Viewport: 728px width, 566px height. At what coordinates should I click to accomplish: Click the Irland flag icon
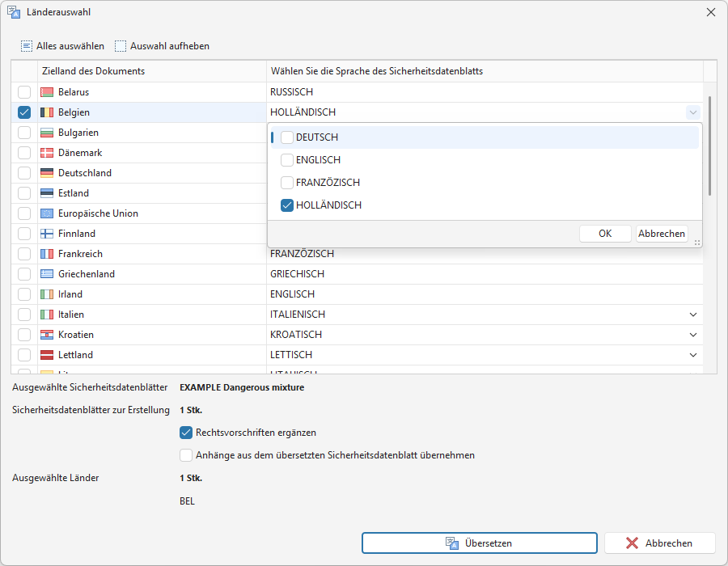(47, 294)
